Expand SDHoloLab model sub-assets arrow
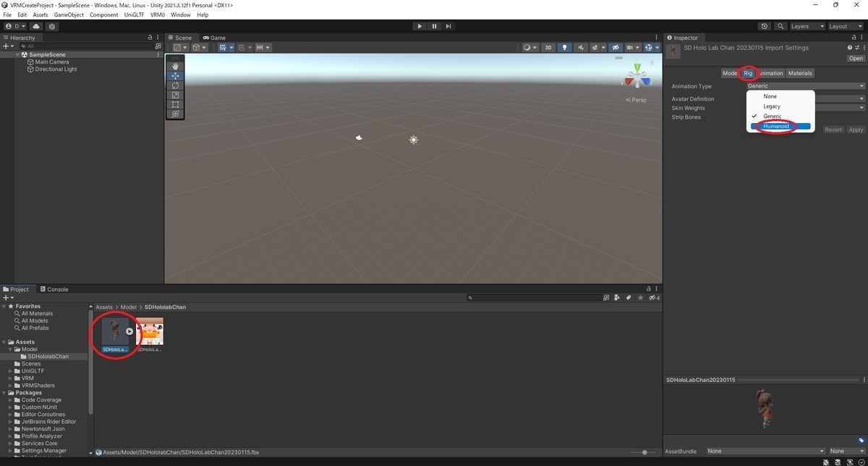 click(129, 331)
